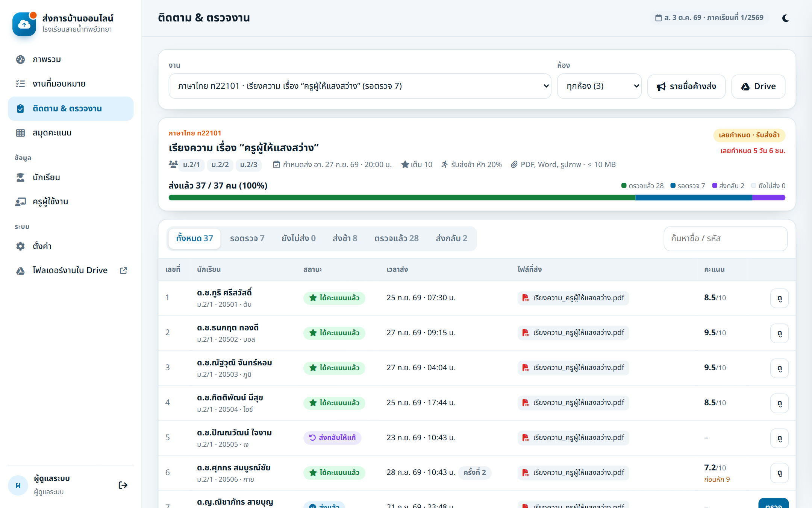Open งานที่มอบหมาย list icon
The image size is (812, 508).
point(20,84)
